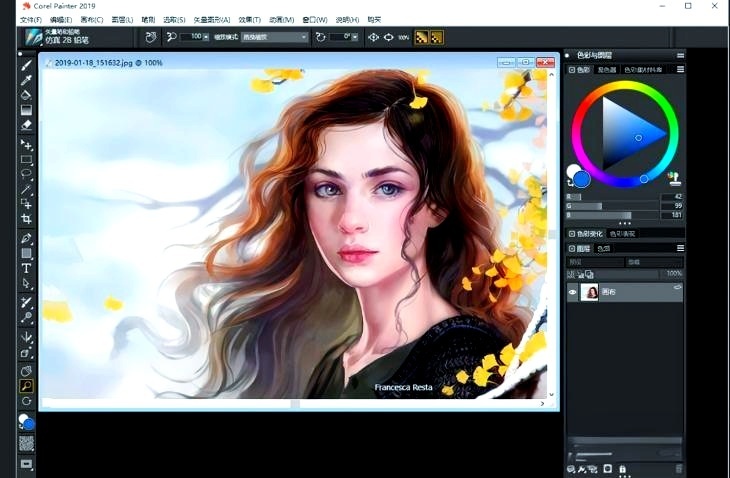Collapse the 图层 layers panel toggle
This screenshot has height=478, width=730.
point(572,249)
